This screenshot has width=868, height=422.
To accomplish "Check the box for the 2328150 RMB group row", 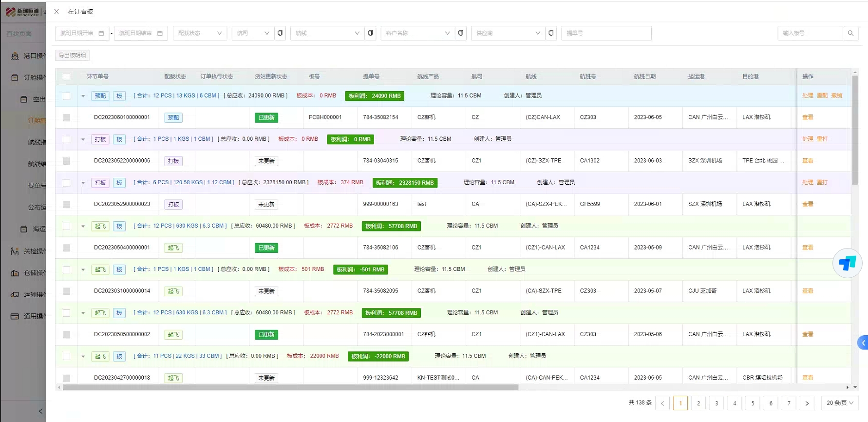I will [67, 183].
